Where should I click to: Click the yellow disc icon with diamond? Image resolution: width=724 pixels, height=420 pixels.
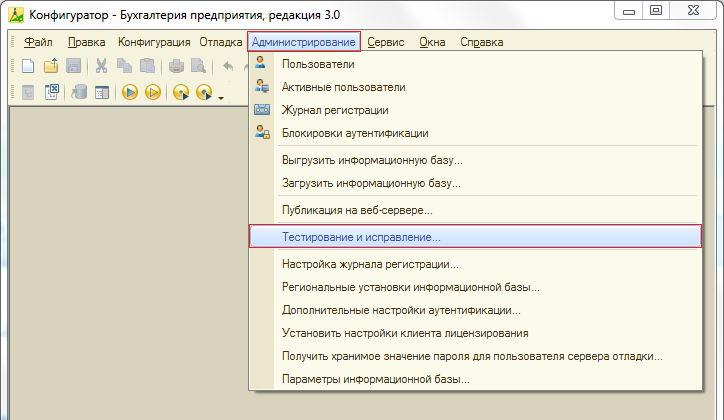(x=204, y=92)
